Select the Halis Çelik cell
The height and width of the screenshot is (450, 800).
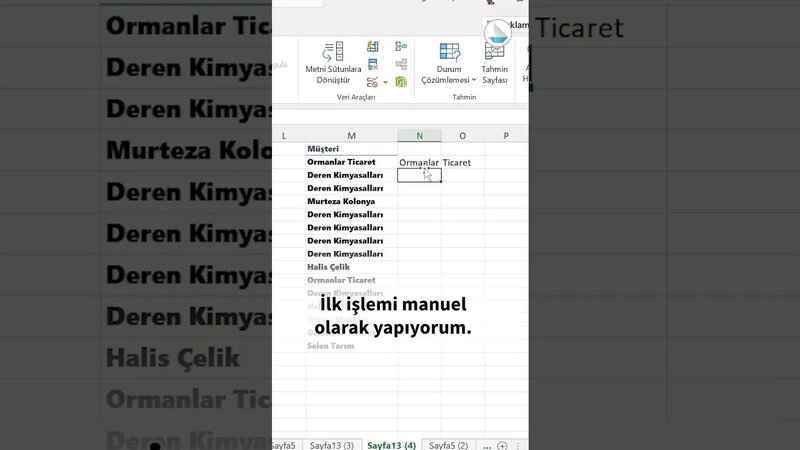point(352,267)
